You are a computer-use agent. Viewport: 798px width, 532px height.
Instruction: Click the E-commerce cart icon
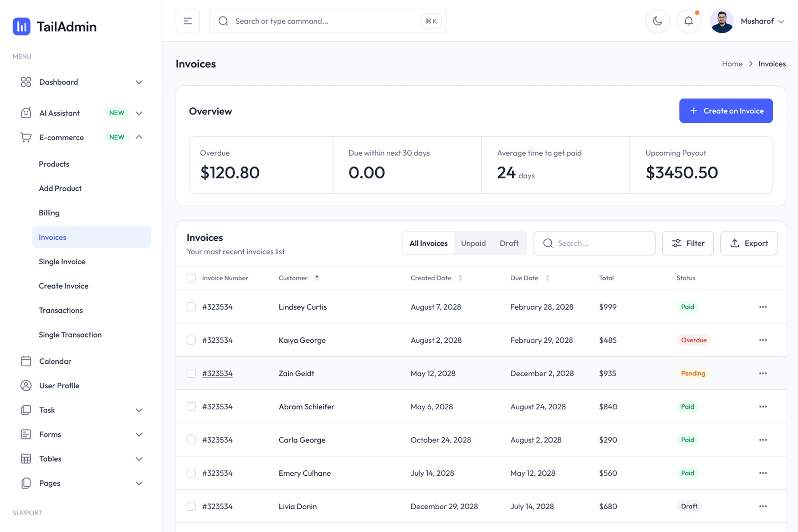click(26, 137)
